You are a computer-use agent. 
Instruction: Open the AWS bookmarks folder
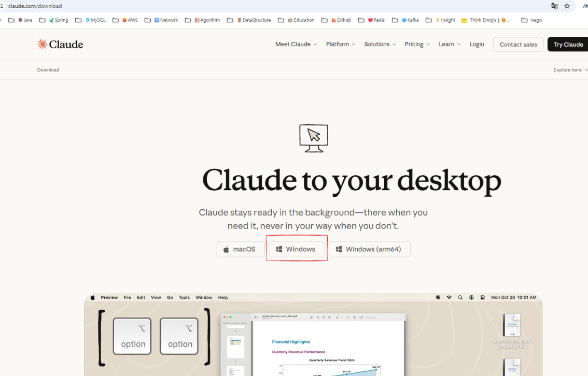[125, 20]
